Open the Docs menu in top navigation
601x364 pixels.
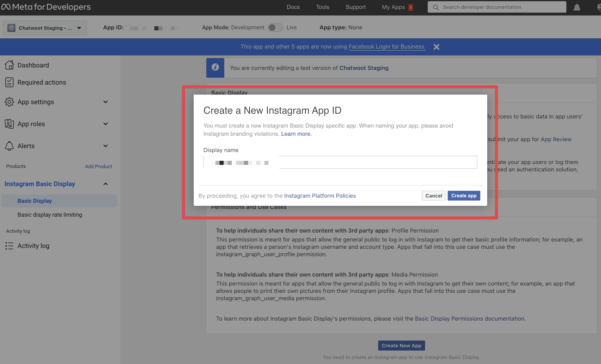[293, 7]
